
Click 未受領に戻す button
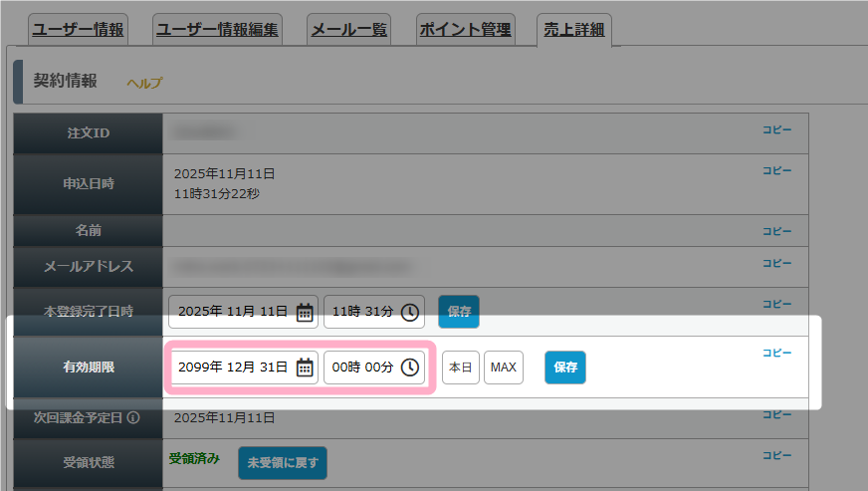tap(282, 463)
